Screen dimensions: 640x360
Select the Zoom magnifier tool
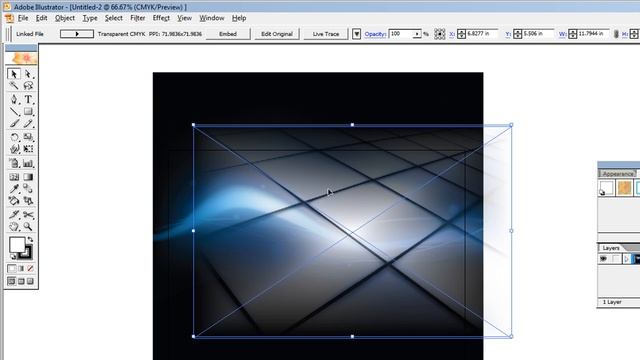[x=28, y=226]
